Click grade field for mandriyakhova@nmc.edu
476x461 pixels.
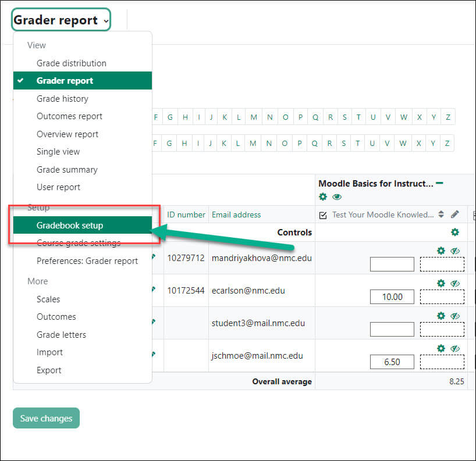[392, 264]
